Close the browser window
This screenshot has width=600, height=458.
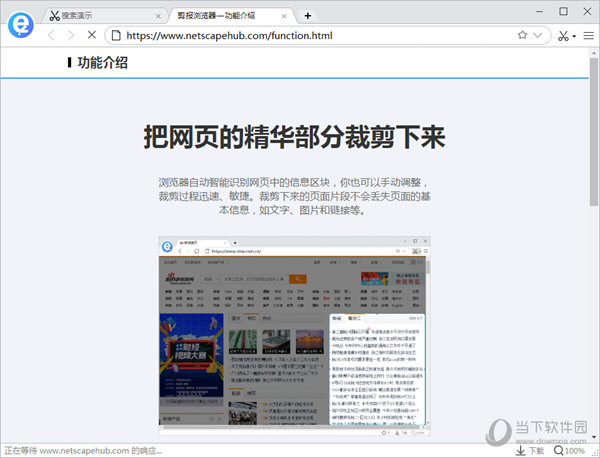point(587,11)
